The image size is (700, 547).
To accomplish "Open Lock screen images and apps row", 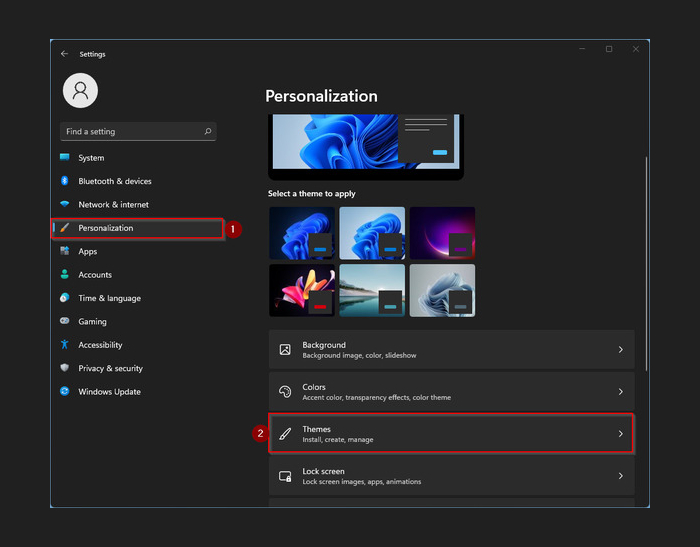I will click(x=451, y=476).
